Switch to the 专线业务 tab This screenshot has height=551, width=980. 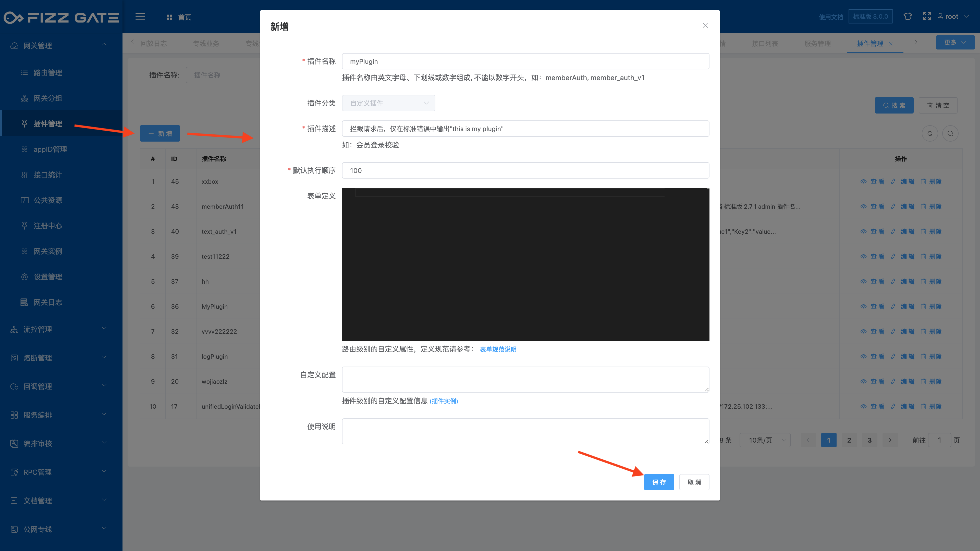(x=206, y=43)
